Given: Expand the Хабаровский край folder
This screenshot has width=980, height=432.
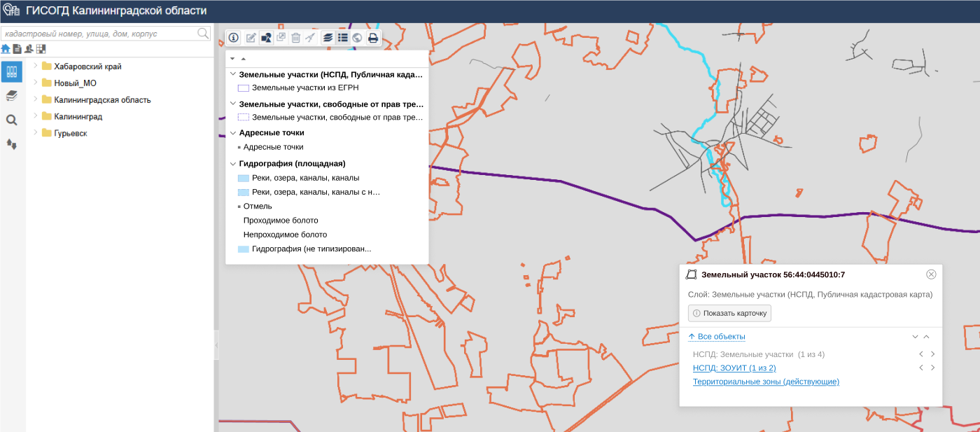Looking at the screenshot, I should click(x=35, y=66).
